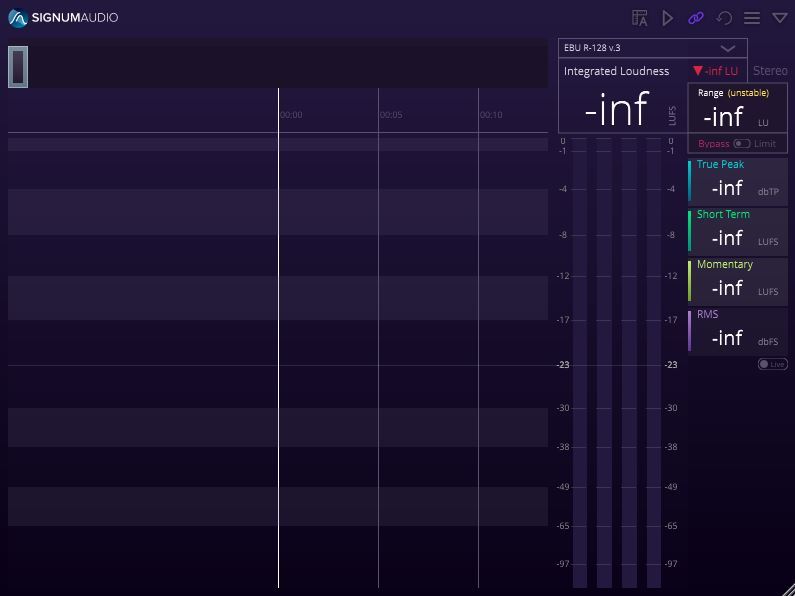Viewport: 795px width, 596px height.
Task: Toggle the purple chain link icon
Action: tap(696, 18)
